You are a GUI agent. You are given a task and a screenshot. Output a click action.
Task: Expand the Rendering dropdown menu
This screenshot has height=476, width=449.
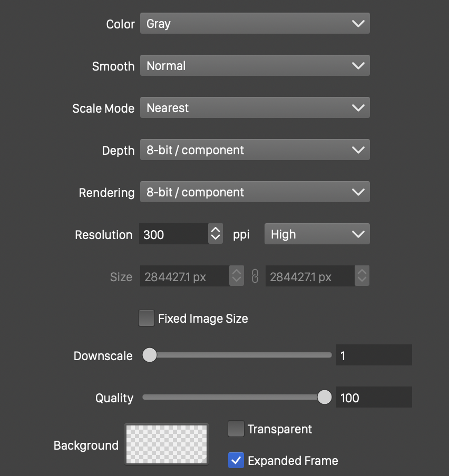click(x=255, y=192)
